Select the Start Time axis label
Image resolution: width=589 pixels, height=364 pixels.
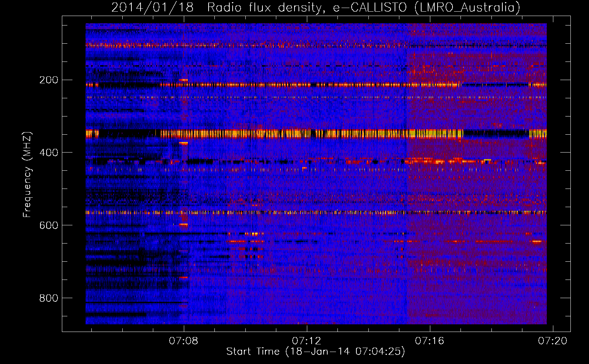pyautogui.click(x=316, y=352)
